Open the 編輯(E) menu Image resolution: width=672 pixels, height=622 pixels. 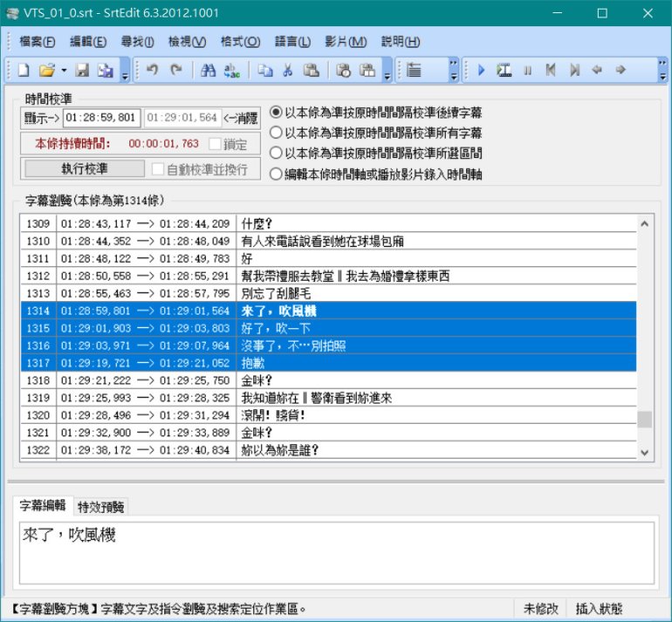[x=88, y=42]
